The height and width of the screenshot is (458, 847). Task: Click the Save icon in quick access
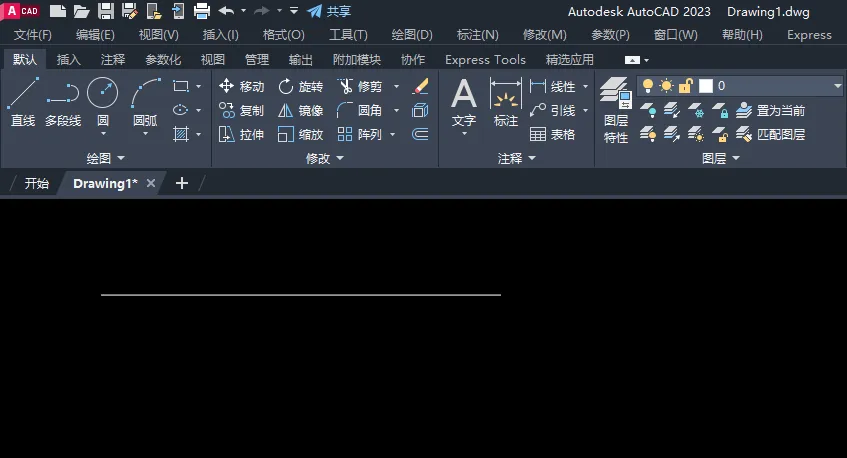click(x=105, y=11)
